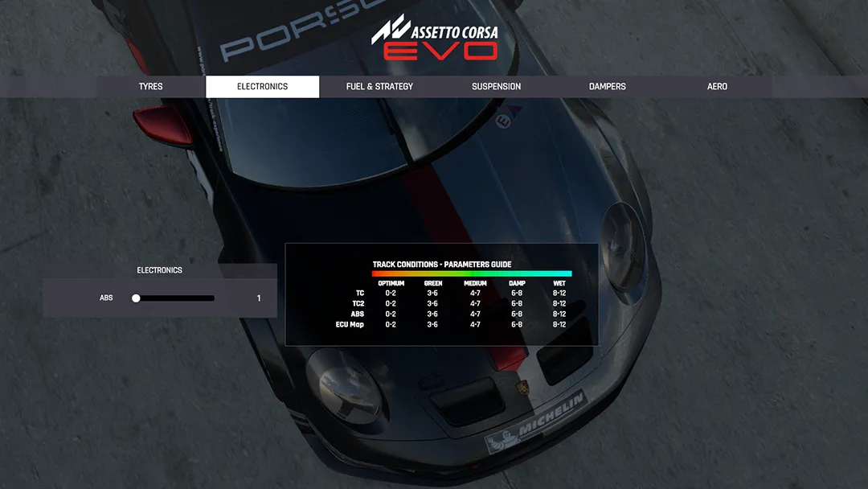Click the ABS slider handle

137,298
